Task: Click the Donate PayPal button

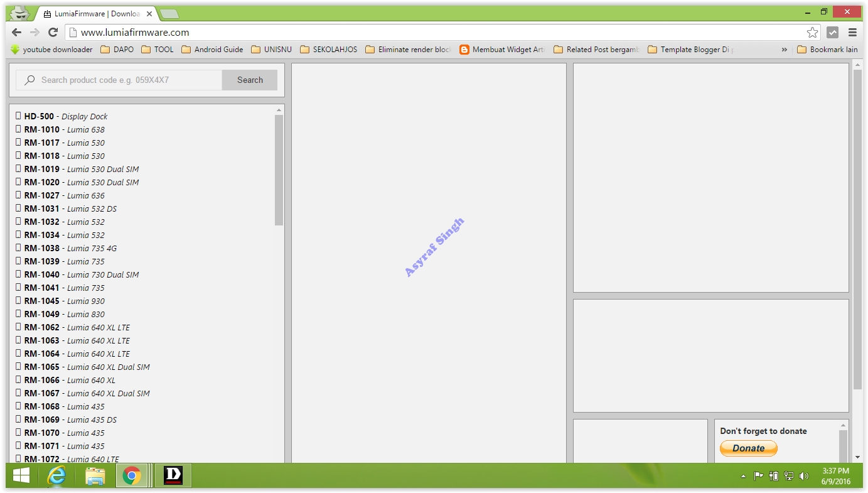Action: (749, 448)
